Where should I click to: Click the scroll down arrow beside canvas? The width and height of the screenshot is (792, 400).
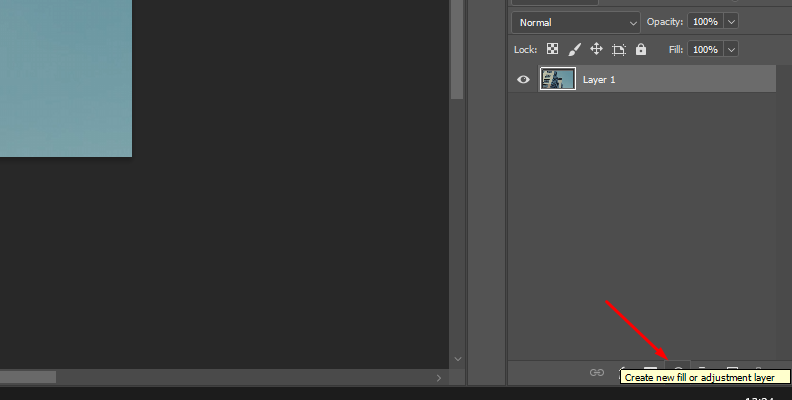point(457,358)
